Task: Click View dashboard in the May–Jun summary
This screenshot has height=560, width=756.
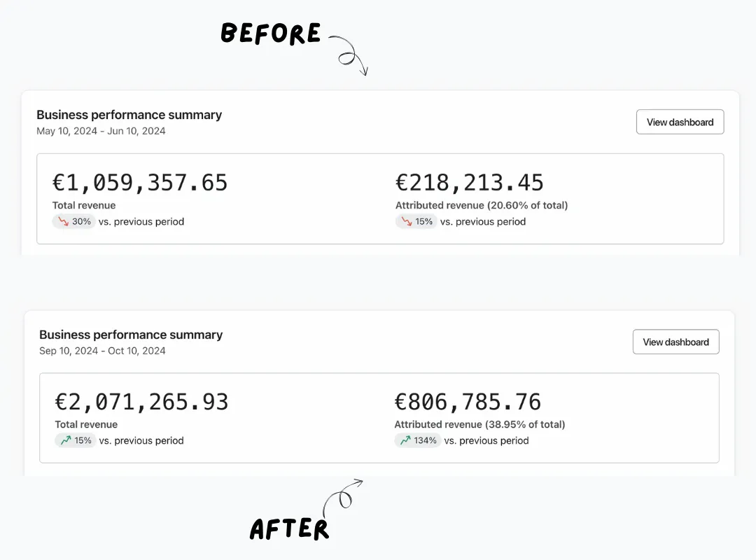Action: [x=680, y=122]
